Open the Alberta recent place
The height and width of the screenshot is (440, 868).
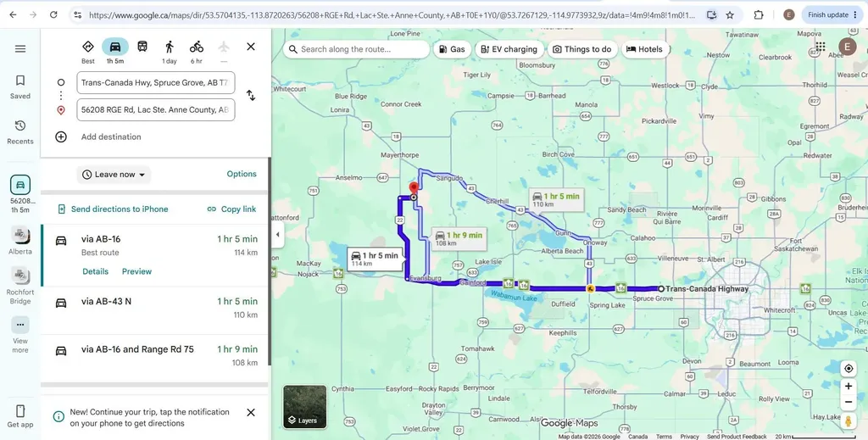tap(20, 240)
